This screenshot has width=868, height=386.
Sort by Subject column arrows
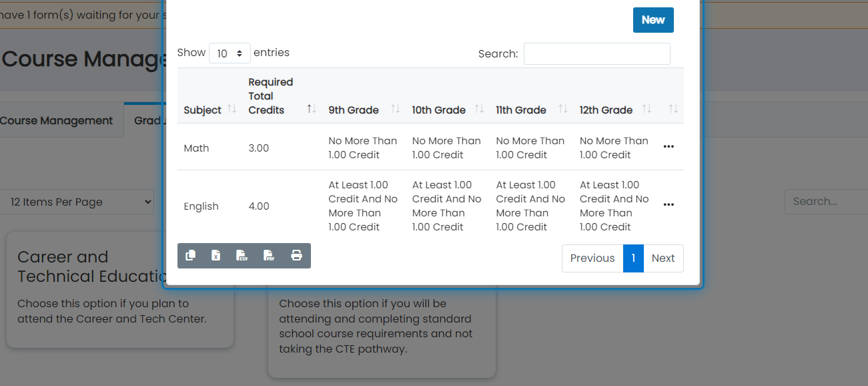click(x=232, y=109)
